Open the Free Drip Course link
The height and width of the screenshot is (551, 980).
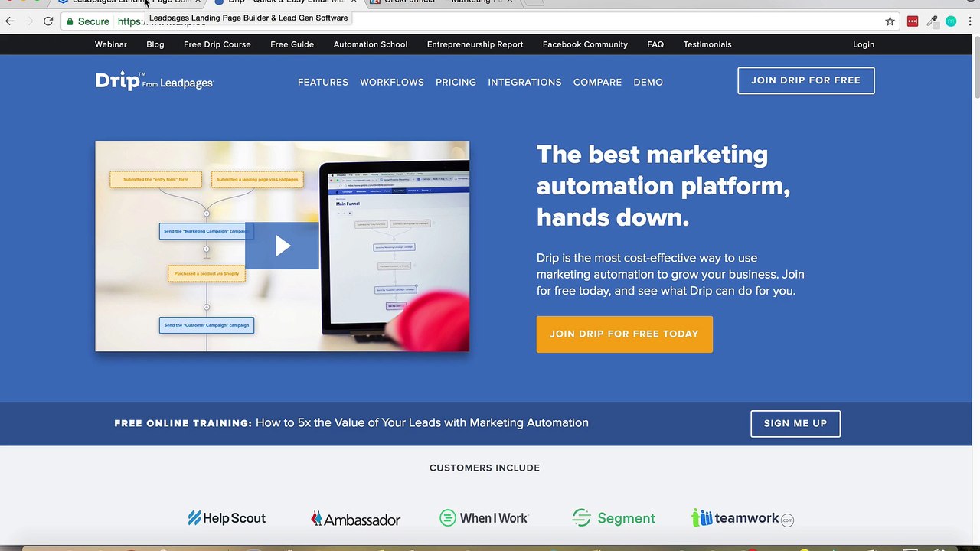click(217, 44)
